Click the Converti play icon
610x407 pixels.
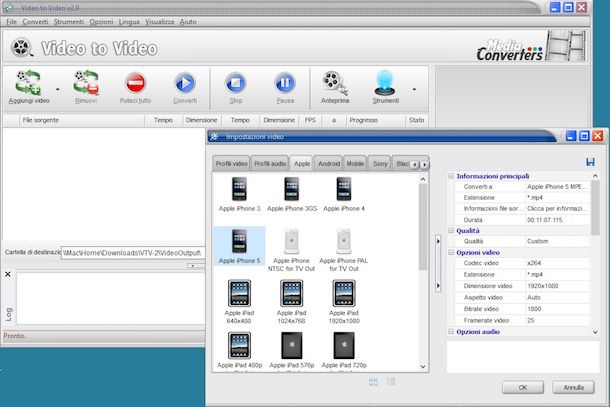click(x=185, y=82)
